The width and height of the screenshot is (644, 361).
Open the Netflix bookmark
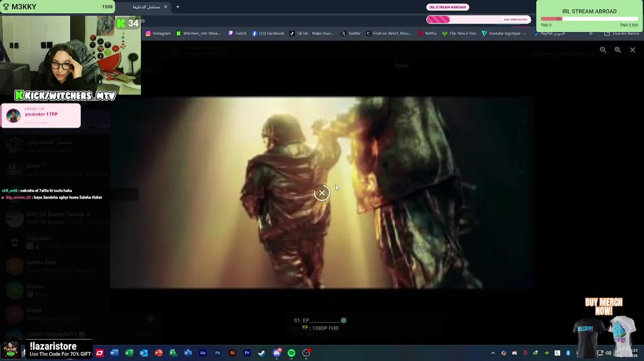(427, 34)
